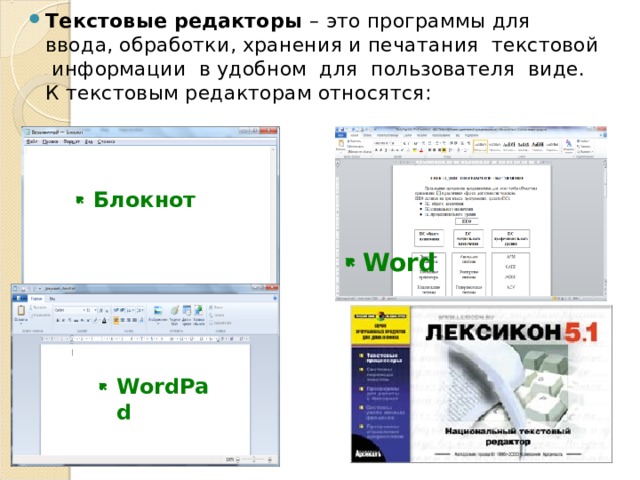Apply bold formatting in the WordPad window
The image size is (640, 480).
58,321
